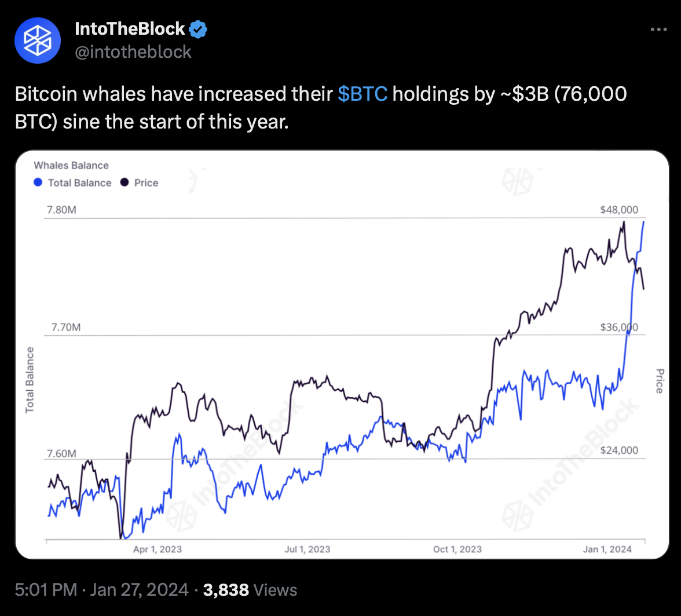Toggle the Total Balance legend item
The image size is (681, 616).
click(79, 183)
